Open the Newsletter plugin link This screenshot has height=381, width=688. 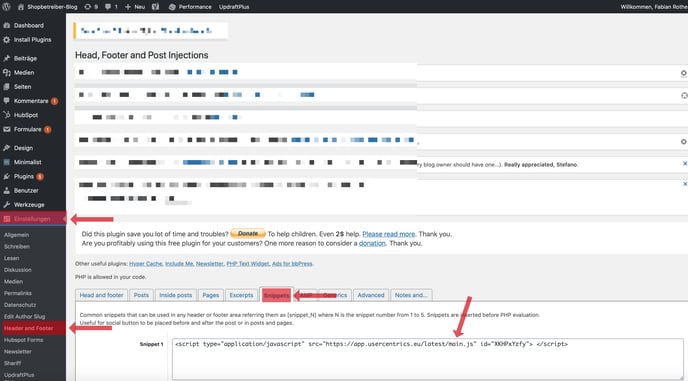(210, 264)
